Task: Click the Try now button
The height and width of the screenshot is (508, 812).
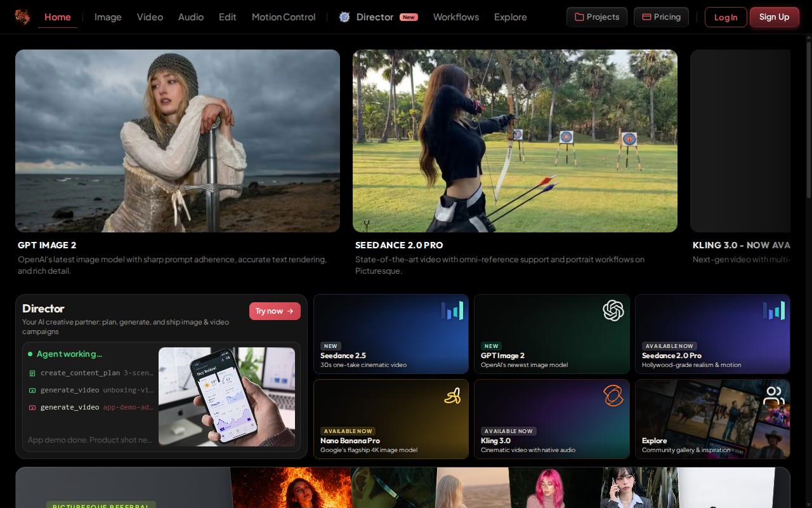Action: coord(275,311)
